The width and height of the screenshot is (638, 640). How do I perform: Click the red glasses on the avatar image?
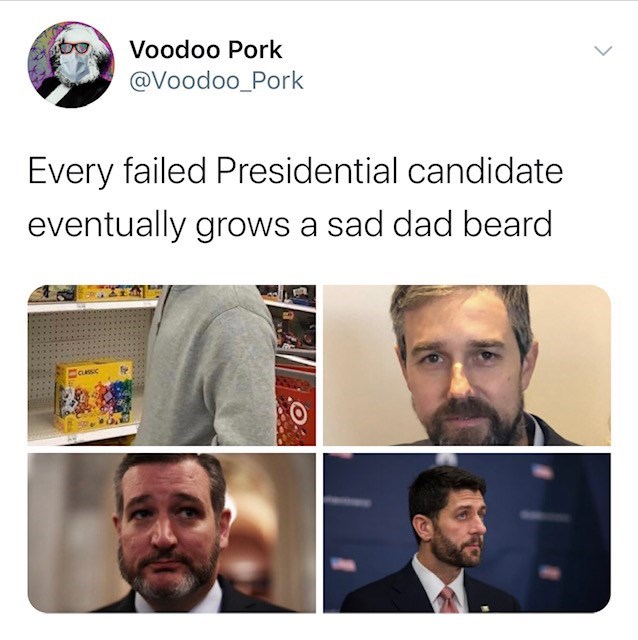[74, 48]
